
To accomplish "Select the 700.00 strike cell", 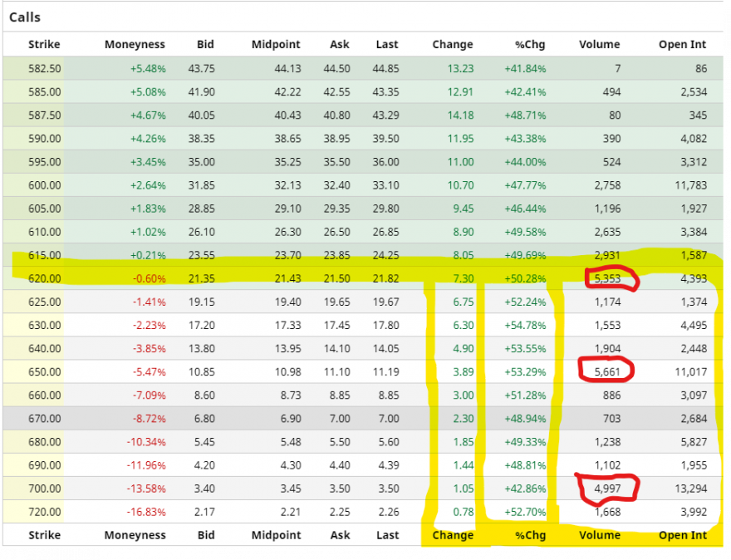I will pos(44,489).
